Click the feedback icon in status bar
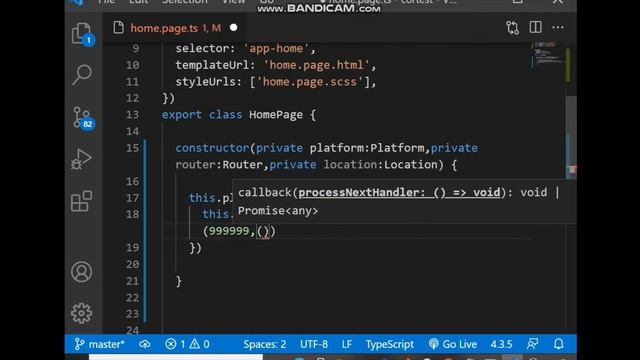The width and height of the screenshot is (640, 360). click(x=532, y=344)
